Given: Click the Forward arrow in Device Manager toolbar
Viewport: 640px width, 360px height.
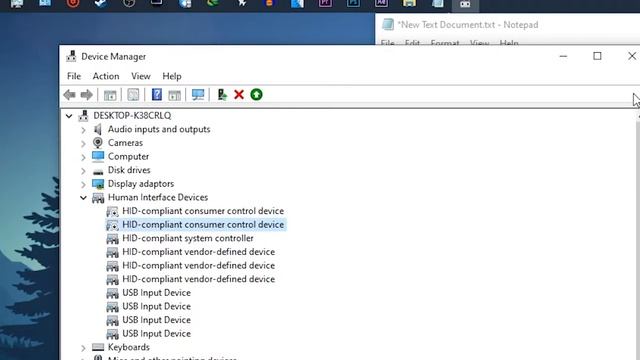Looking at the screenshot, I should [x=87, y=95].
